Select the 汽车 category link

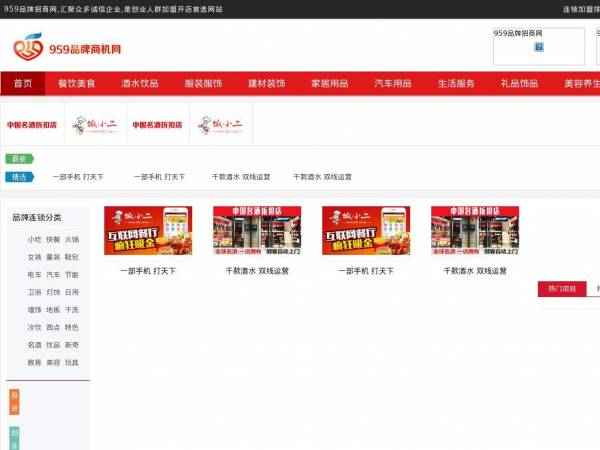(x=53, y=275)
